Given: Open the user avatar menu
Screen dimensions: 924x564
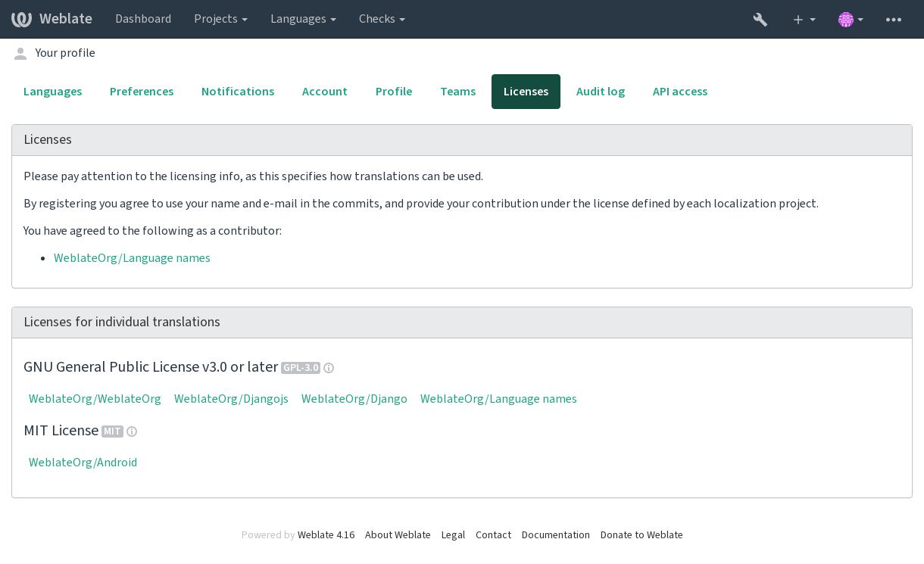Looking at the screenshot, I should (x=851, y=20).
